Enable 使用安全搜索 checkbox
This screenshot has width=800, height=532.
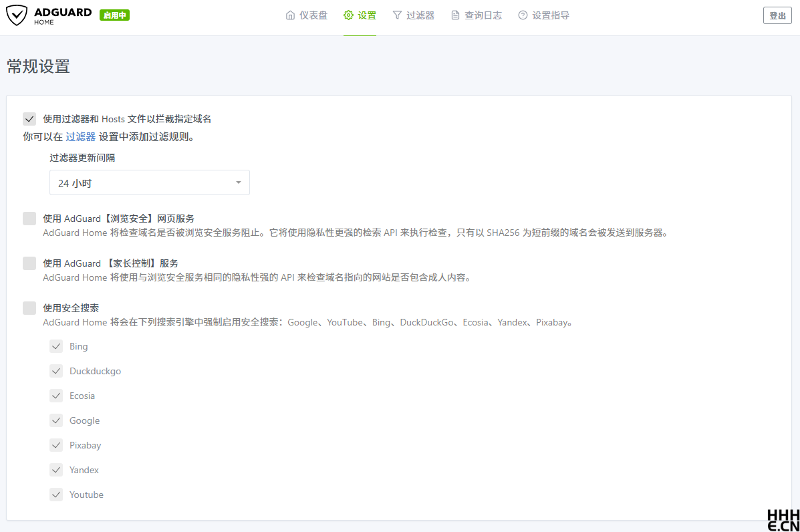click(x=29, y=308)
